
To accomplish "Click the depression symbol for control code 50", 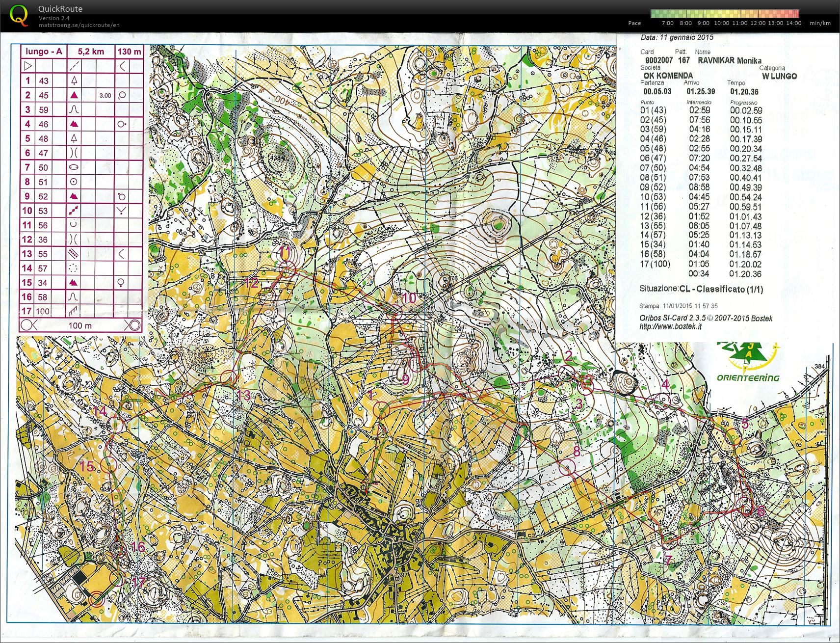I will 74,167.
